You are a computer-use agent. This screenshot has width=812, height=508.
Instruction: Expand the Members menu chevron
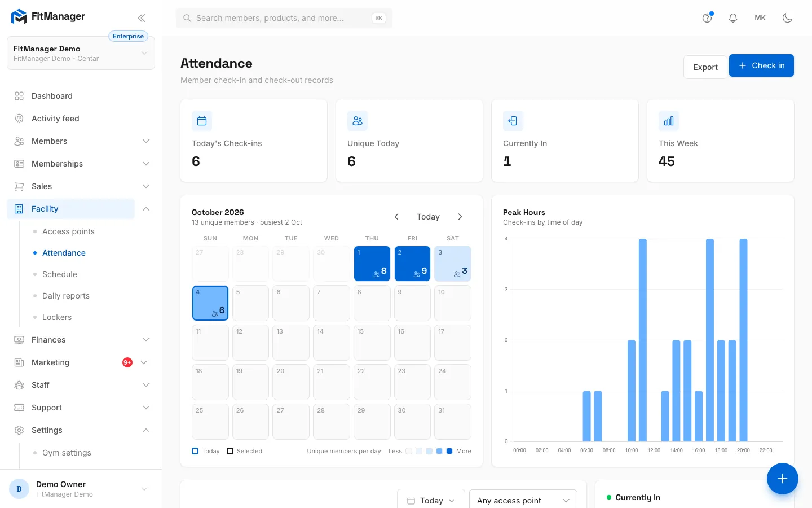(x=146, y=141)
